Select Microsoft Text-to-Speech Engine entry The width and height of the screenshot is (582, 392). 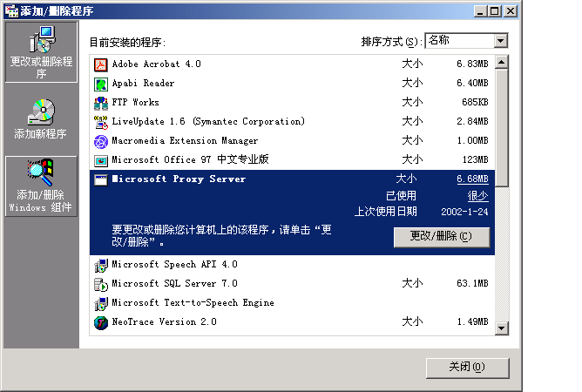[192, 303]
